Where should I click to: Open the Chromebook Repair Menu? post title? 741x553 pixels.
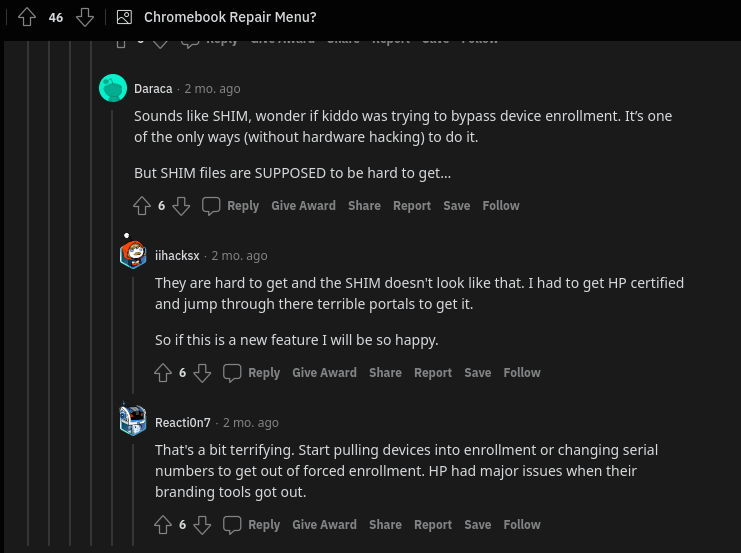(x=230, y=17)
